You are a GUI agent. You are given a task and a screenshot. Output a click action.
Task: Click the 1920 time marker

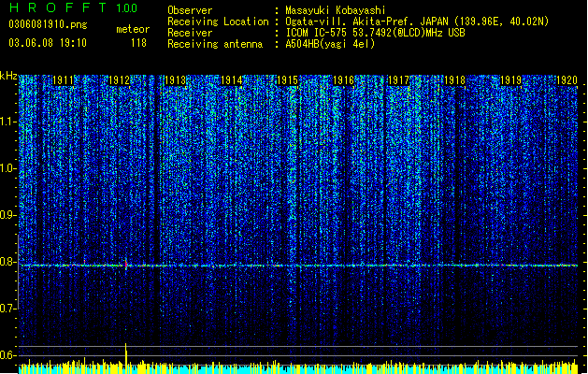coord(566,80)
